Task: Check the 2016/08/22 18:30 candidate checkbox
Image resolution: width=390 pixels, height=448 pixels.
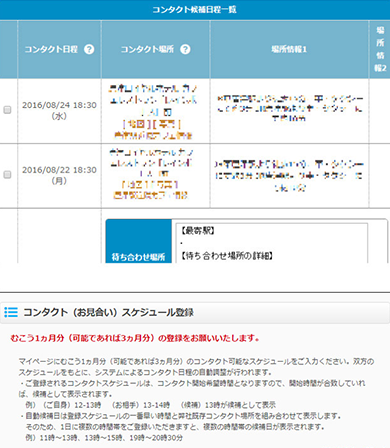Action: pos(7,175)
